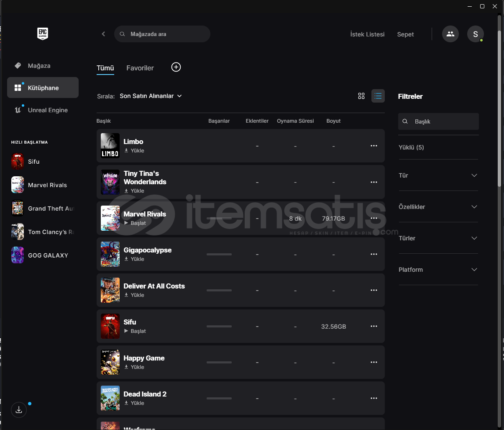Switch library to grid view

[x=361, y=96]
